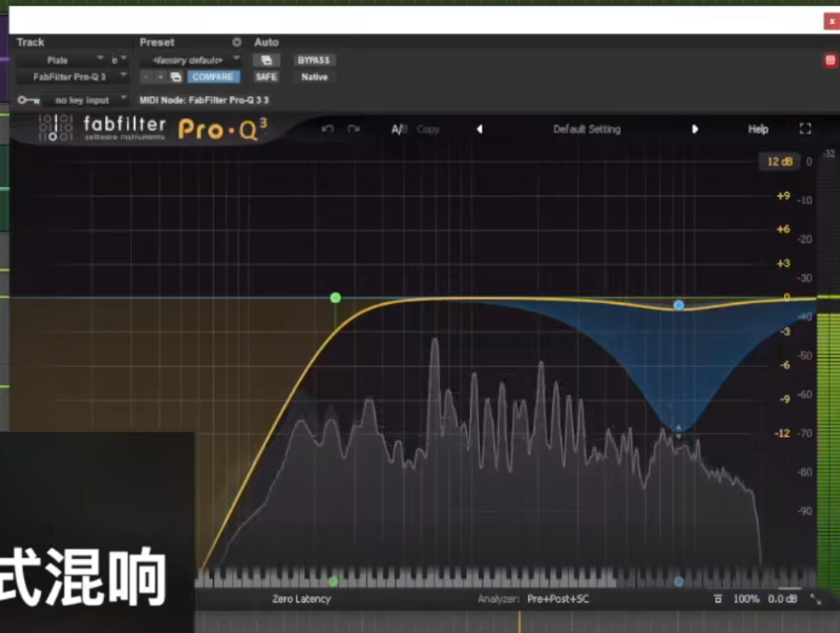Toggle automation SAFE mode
Image resolution: width=840 pixels, height=633 pixels.
pos(266,77)
